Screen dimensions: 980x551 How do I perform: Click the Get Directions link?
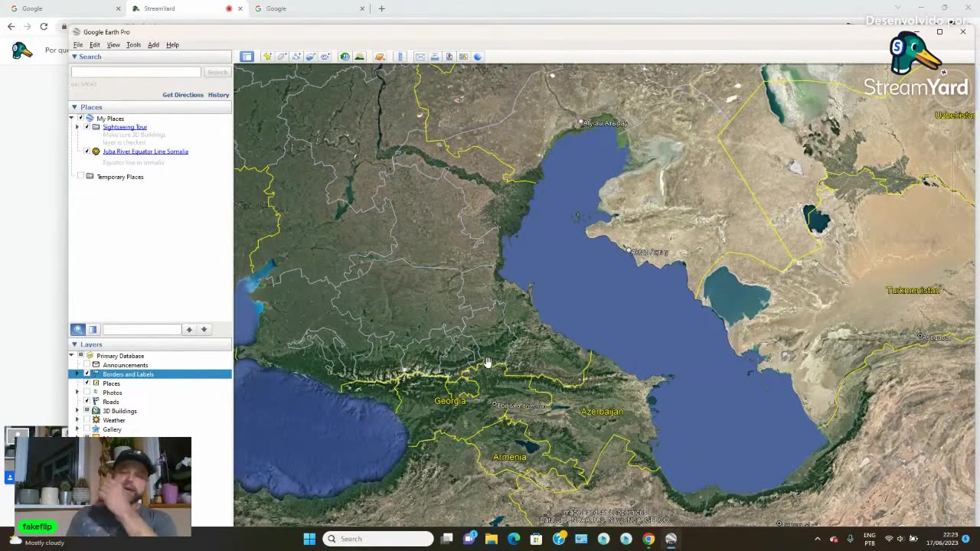click(183, 95)
